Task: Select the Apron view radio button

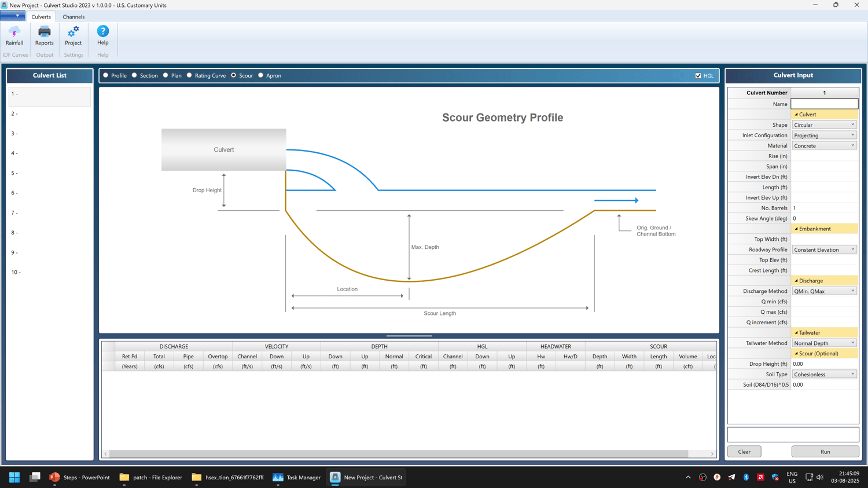Action: pyautogui.click(x=261, y=75)
